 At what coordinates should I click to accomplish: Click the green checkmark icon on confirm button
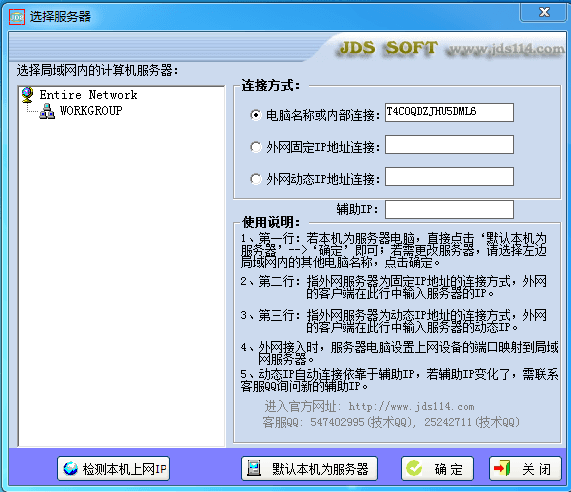[414, 468]
